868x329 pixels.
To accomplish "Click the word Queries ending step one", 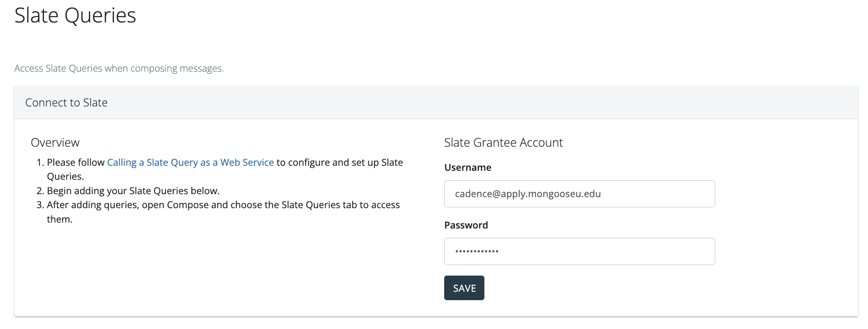I will tap(65, 176).
